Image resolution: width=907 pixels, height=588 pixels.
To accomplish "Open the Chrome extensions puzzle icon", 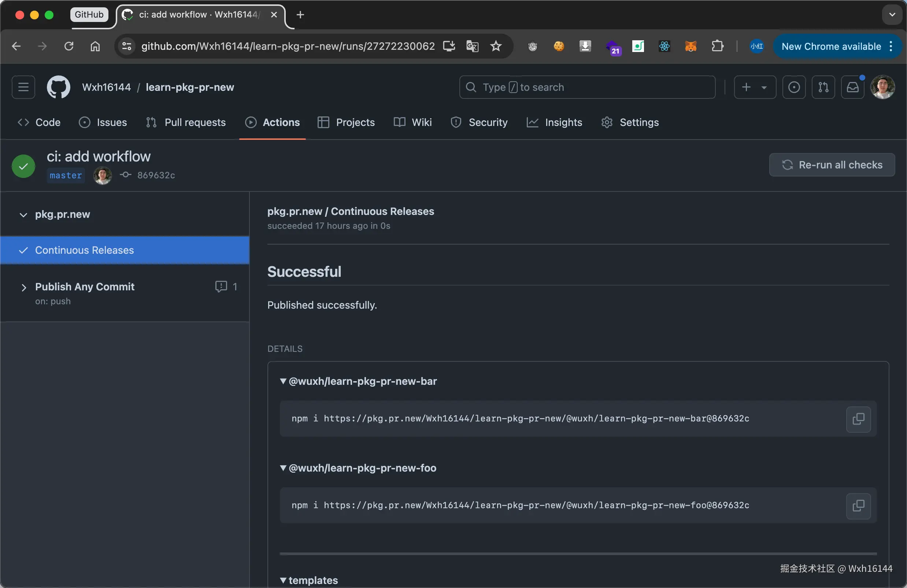I will (x=717, y=46).
